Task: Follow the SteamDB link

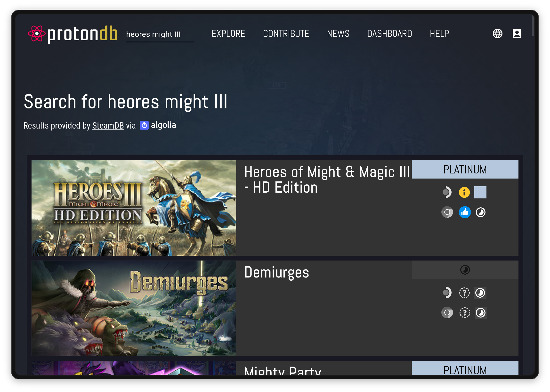Action: coord(108,126)
